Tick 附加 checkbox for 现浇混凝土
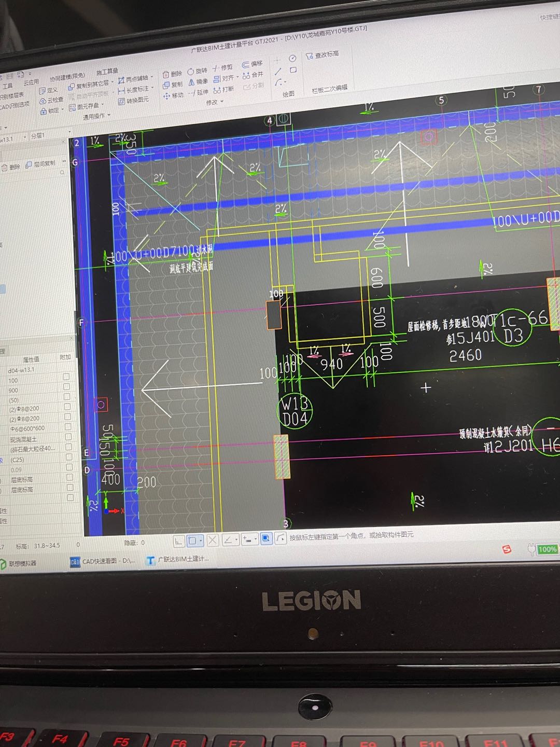 pos(68,437)
